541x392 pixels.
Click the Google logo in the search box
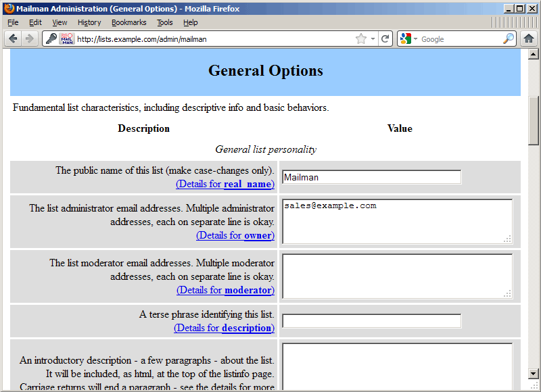point(406,39)
